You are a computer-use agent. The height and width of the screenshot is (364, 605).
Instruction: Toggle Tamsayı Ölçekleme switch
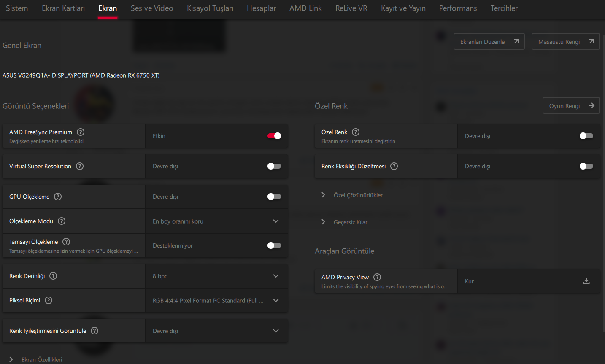pos(274,245)
